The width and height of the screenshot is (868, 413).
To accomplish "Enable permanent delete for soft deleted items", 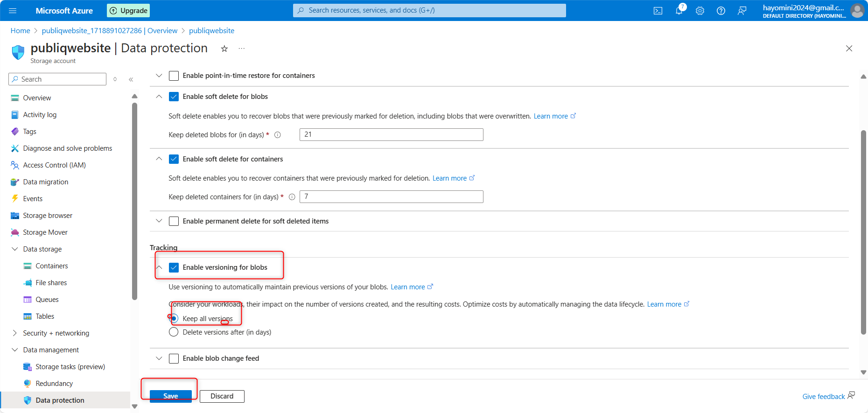I will [174, 221].
